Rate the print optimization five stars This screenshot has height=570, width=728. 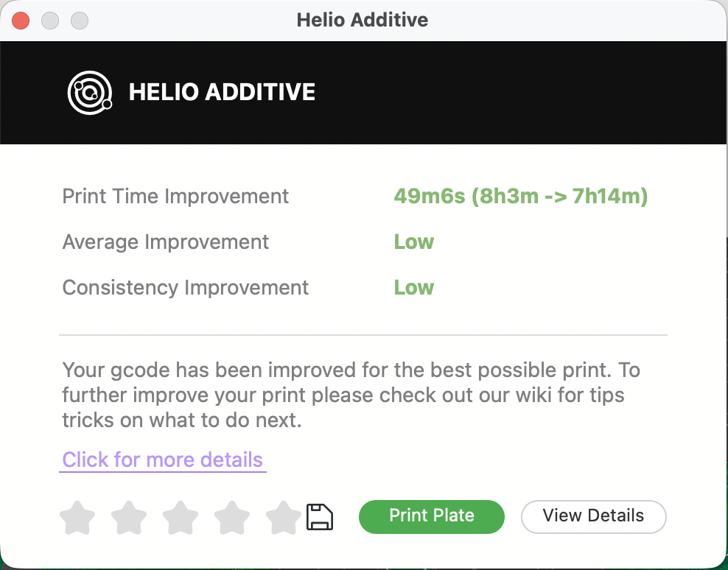(x=283, y=517)
